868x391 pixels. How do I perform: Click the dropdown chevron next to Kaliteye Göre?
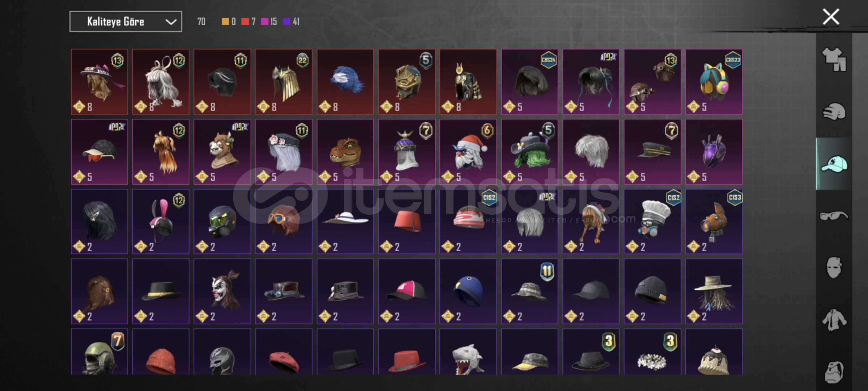pyautogui.click(x=171, y=22)
